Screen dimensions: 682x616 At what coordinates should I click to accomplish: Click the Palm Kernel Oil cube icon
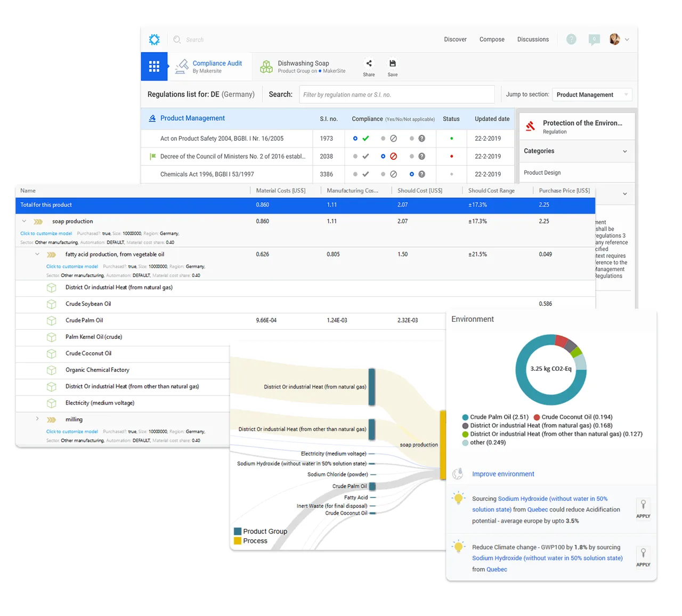[x=52, y=337]
